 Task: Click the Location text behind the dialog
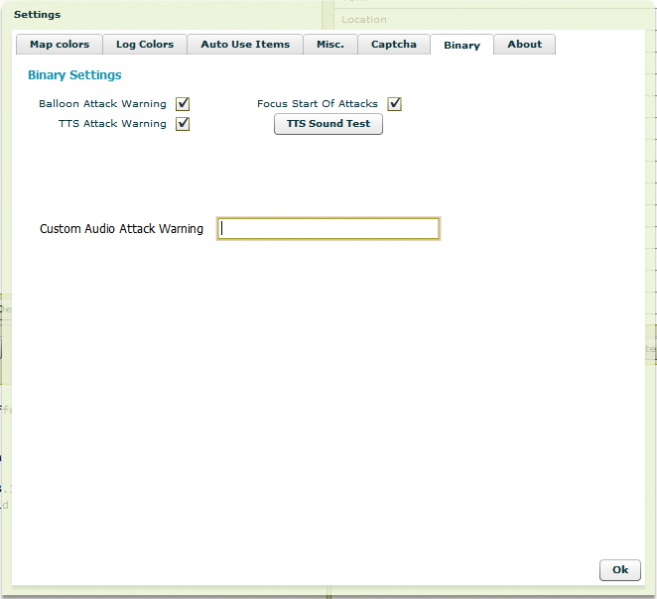(x=364, y=19)
